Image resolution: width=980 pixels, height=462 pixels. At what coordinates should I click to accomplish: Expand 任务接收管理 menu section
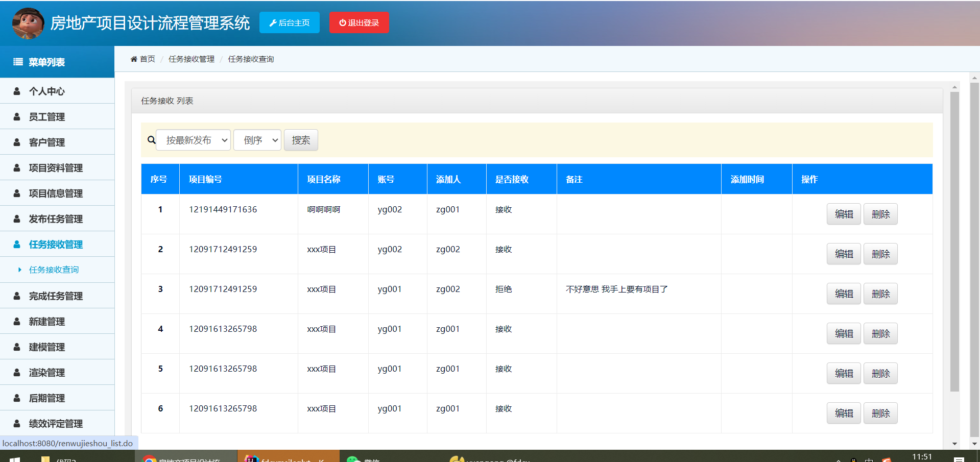tap(57, 244)
